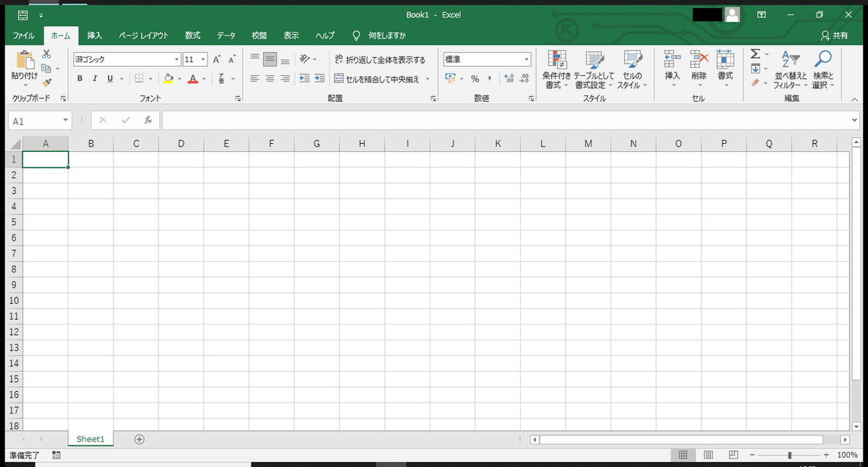Toggle Italic formatting
This screenshot has height=467, width=868.
click(x=95, y=79)
